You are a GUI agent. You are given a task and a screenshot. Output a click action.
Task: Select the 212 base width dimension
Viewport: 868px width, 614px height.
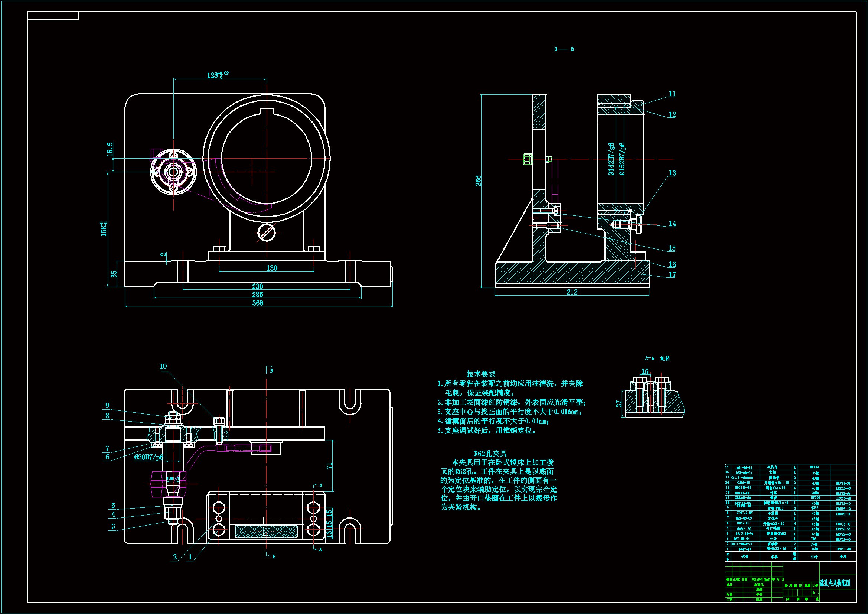(x=572, y=292)
